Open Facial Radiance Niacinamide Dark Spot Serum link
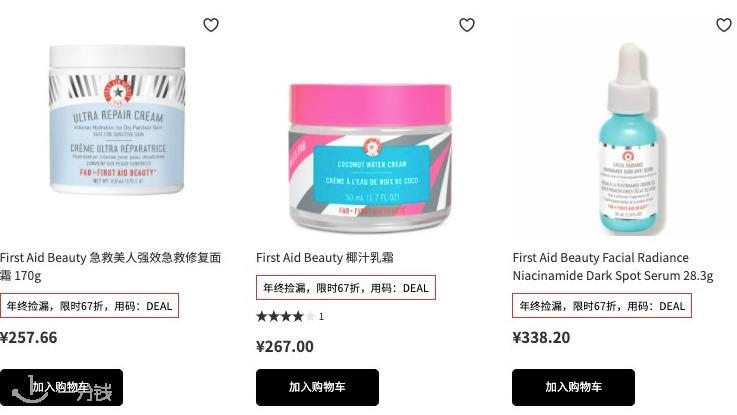This screenshot has width=737, height=415. tap(613, 266)
